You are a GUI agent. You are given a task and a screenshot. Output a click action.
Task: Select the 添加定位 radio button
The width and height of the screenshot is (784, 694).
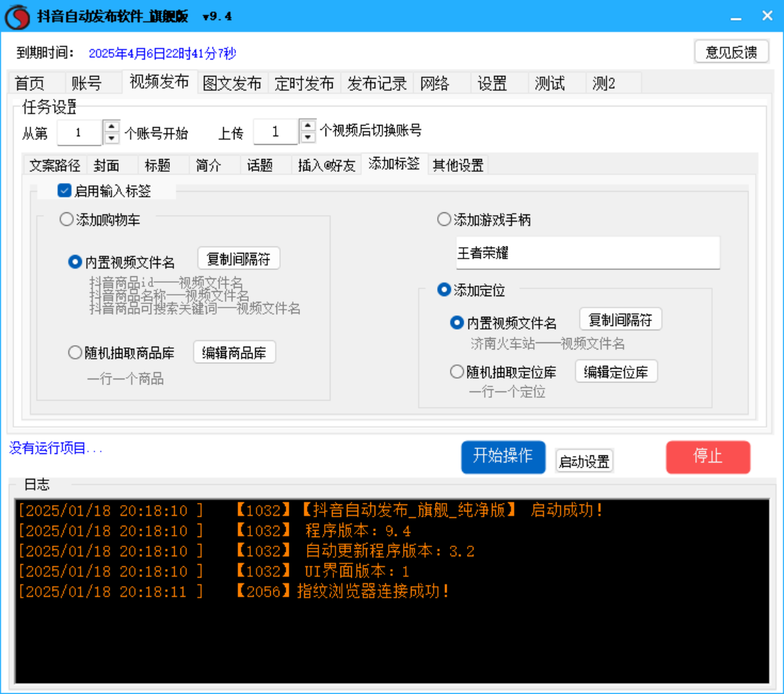[x=444, y=290]
